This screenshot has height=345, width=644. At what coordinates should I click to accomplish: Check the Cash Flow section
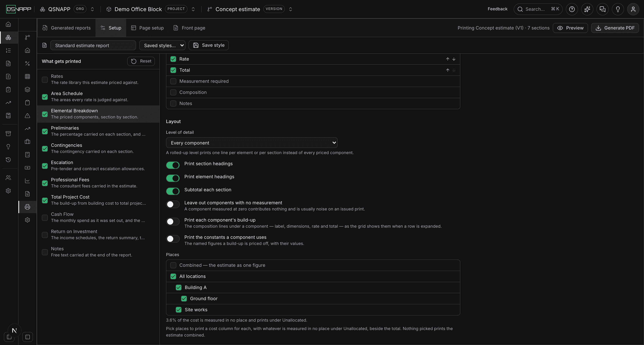45,218
